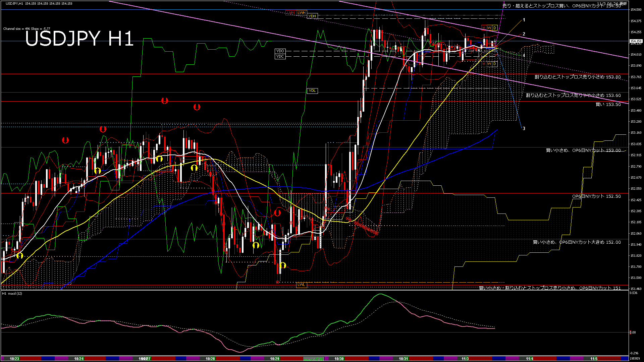The width and height of the screenshot is (644, 362).
Task: Select the 10/24 date on timeline
Action: (79, 359)
